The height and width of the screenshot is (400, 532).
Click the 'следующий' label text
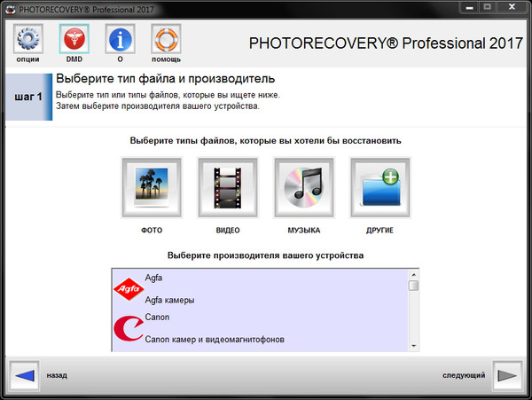point(464,375)
